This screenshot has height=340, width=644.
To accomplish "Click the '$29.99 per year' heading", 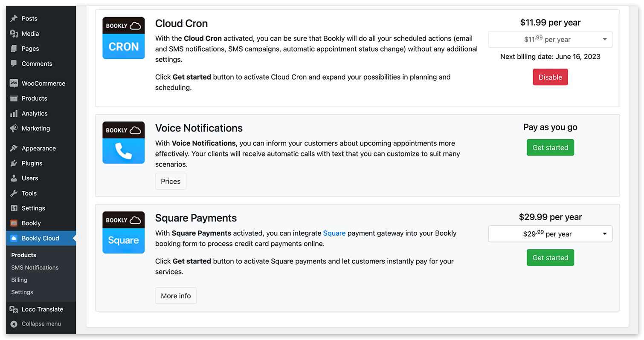I will point(550,217).
